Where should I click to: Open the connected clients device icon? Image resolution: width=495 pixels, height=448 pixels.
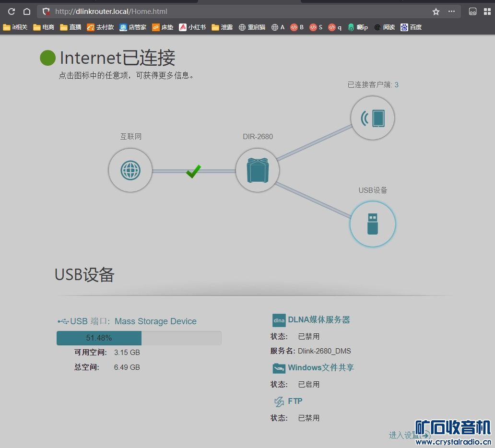click(373, 118)
